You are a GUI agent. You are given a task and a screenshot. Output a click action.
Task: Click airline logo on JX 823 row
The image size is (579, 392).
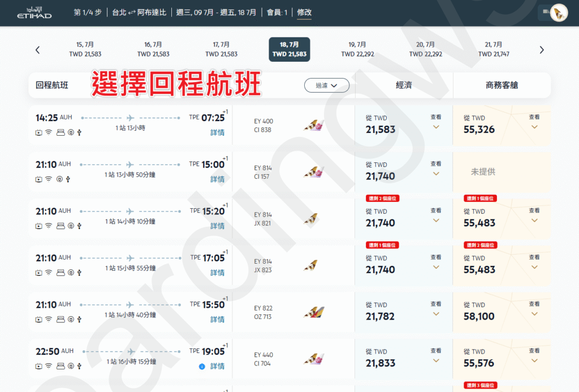[x=311, y=265]
